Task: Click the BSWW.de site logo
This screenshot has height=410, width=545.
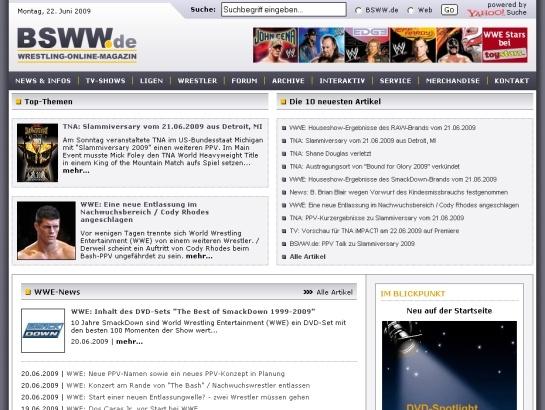Action: point(77,45)
